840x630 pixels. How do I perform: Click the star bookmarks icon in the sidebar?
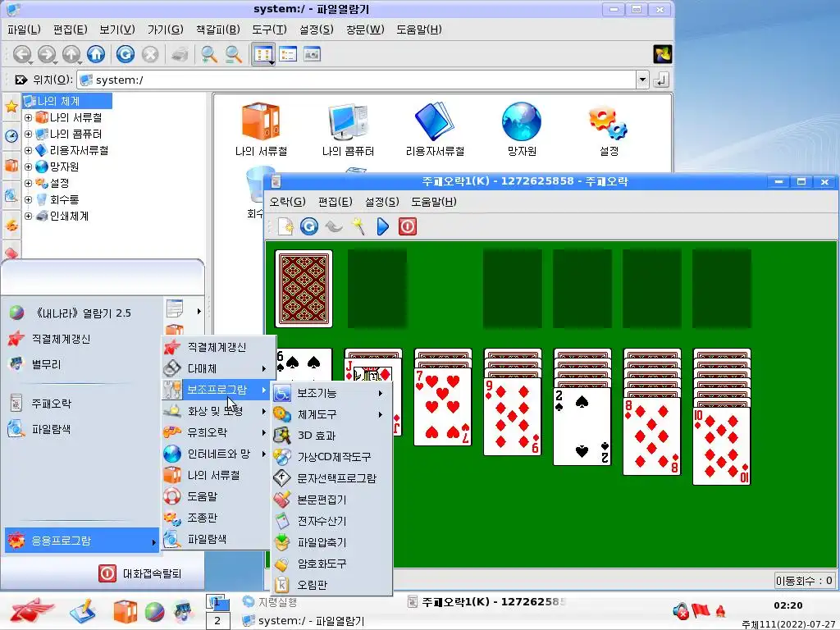coord(11,106)
